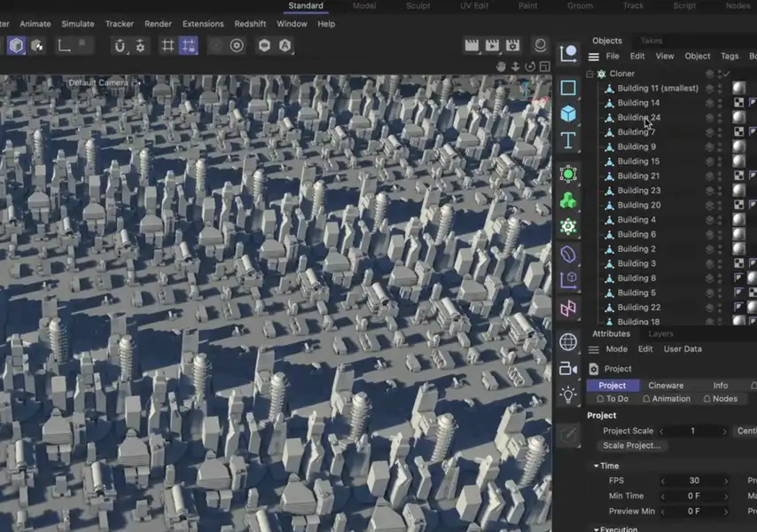Toggle render visibility dot for Building 11
757x532 pixels.
[718, 90]
